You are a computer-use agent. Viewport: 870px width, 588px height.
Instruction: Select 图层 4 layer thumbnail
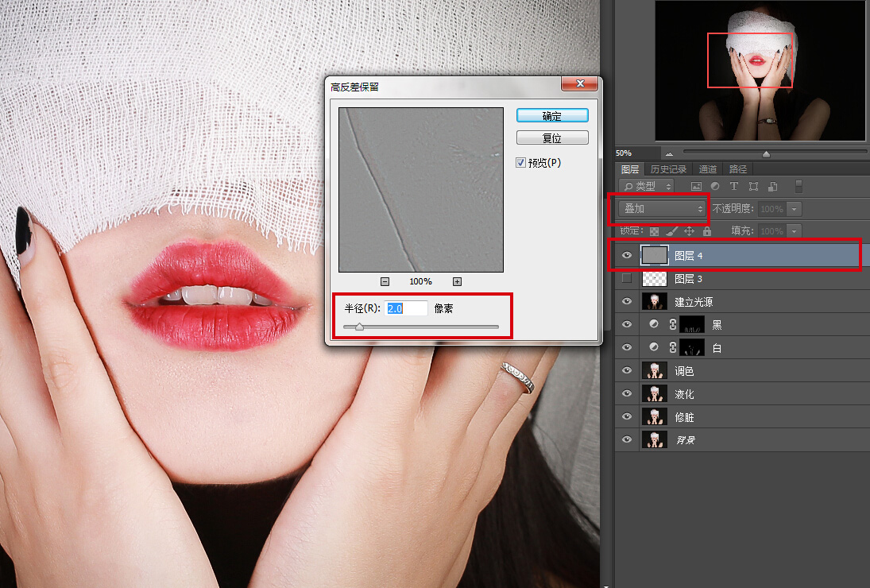pos(655,255)
